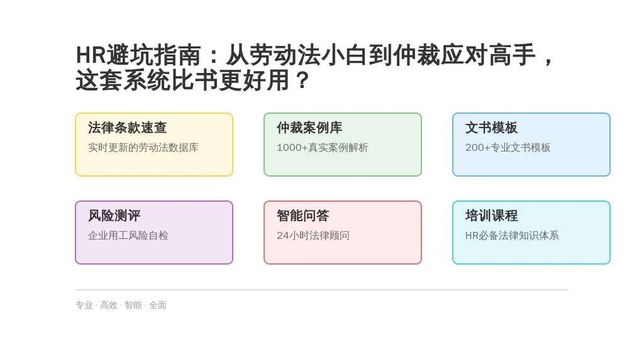Select the 仲裁案例库 card heading
This screenshot has height=362, width=644.
[309, 128]
